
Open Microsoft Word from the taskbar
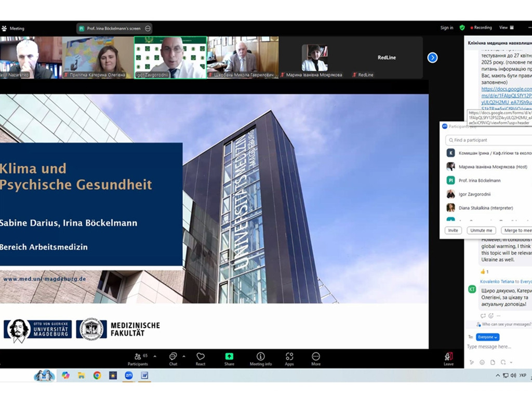(144, 375)
